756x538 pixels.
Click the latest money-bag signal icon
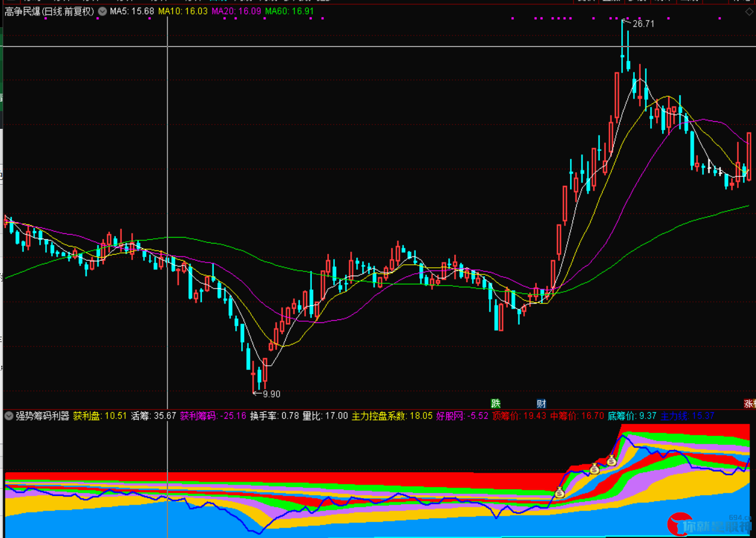pyautogui.click(x=612, y=460)
